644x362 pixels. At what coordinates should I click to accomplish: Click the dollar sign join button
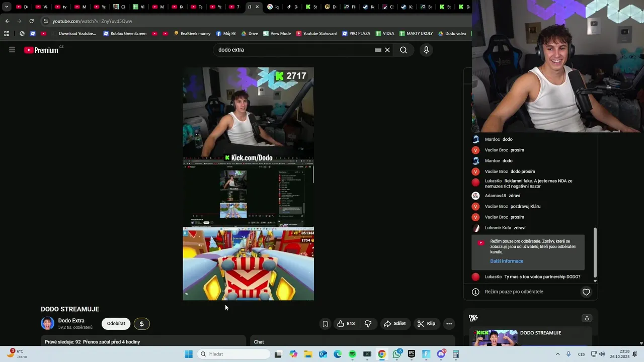(141, 324)
